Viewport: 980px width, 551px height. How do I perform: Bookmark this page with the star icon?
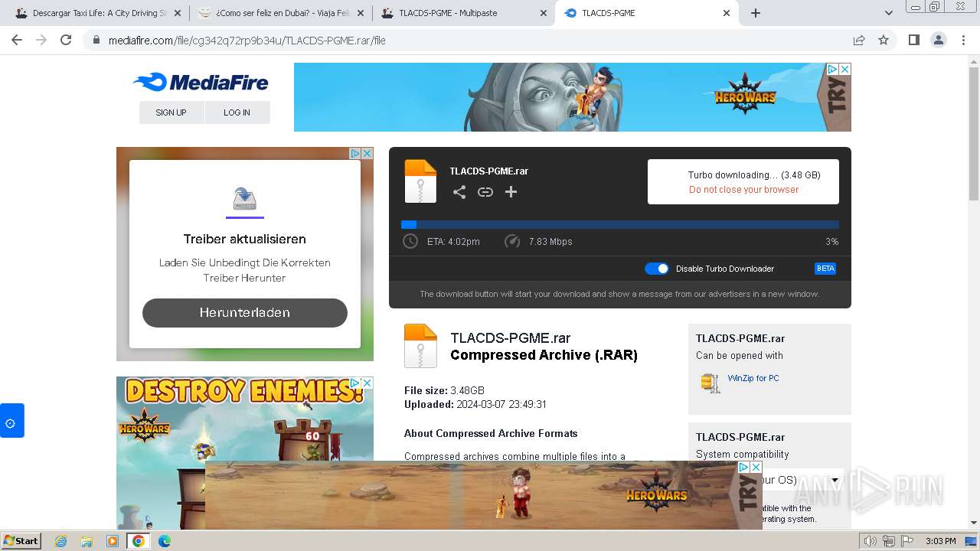pyautogui.click(x=884, y=40)
